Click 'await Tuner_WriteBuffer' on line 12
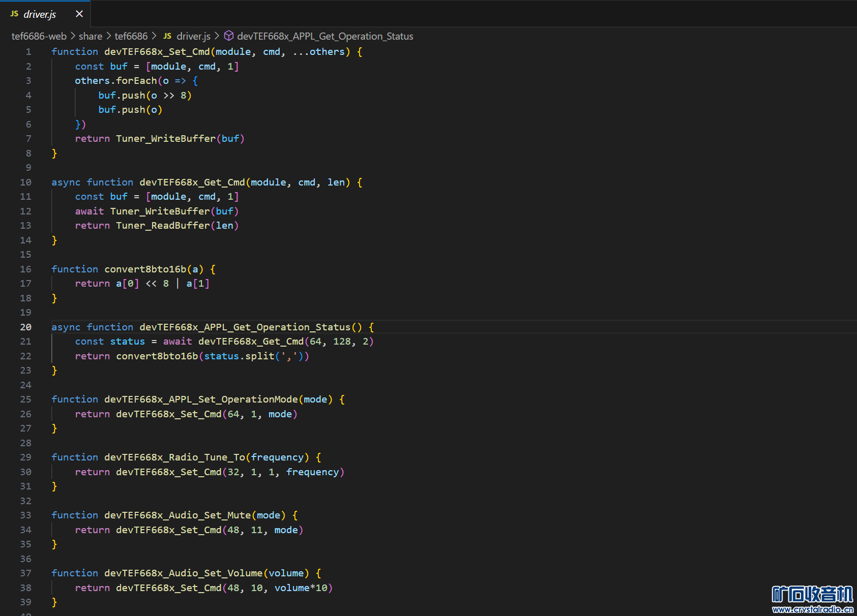This screenshot has height=616, width=857. pos(142,211)
